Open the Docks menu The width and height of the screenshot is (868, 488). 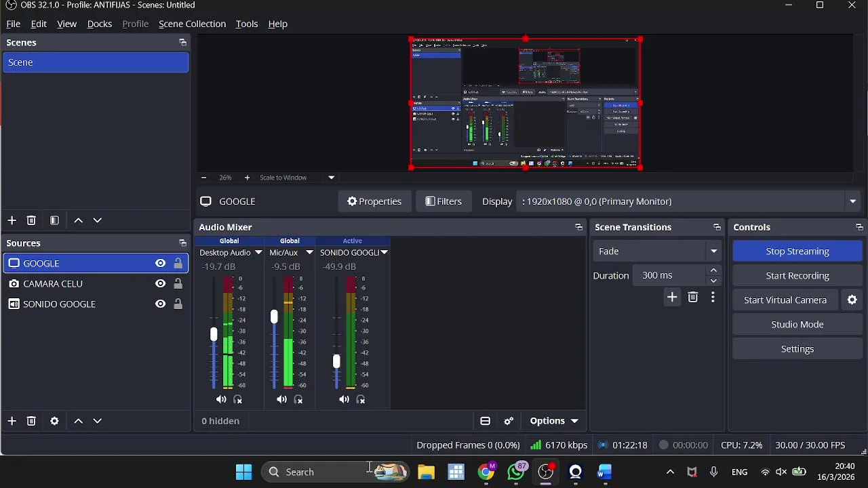pyautogui.click(x=100, y=24)
